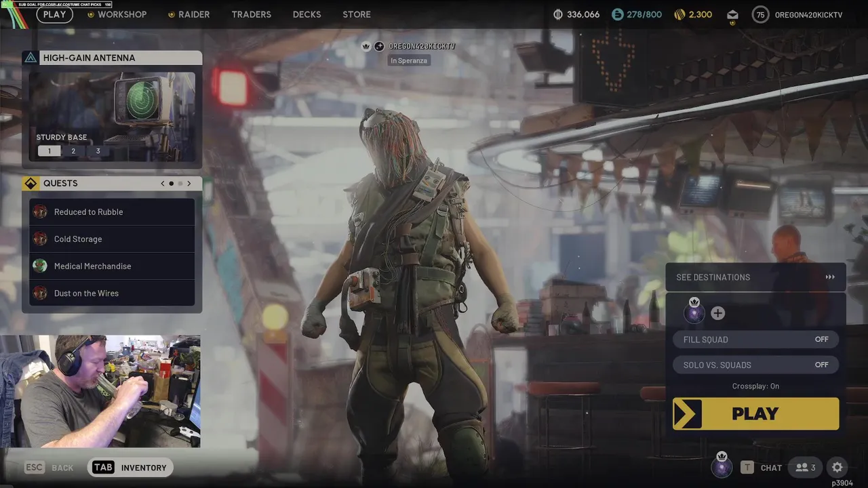Click the squad leader avatar in play panel
The image size is (868, 488).
pos(694,312)
